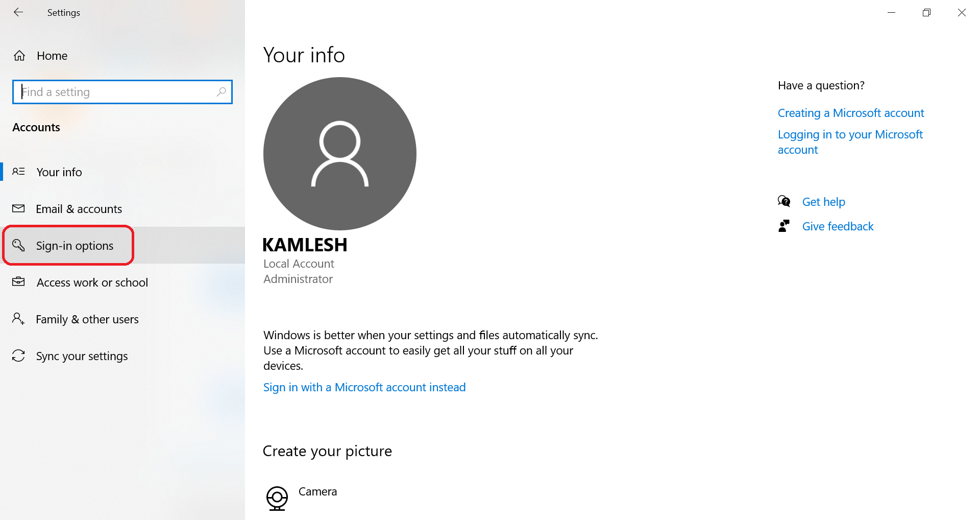Open Sign-in options from the sidebar
The image size is (980, 520).
75,246
